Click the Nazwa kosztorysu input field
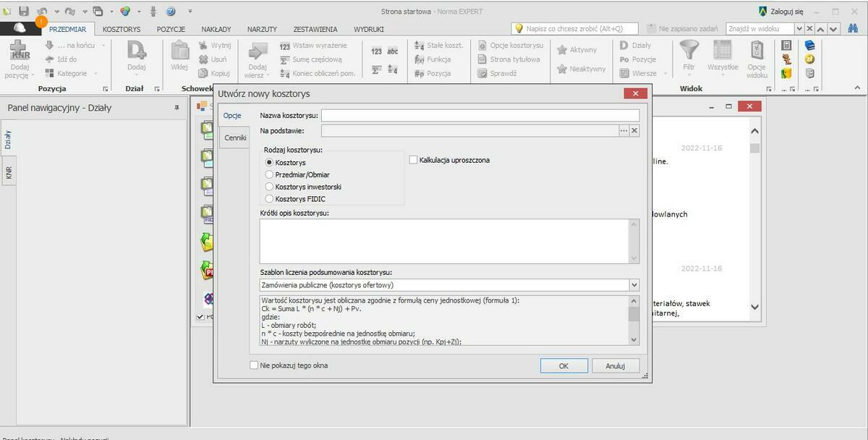Viewport: 868px width, 440px height. pyautogui.click(x=480, y=116)
